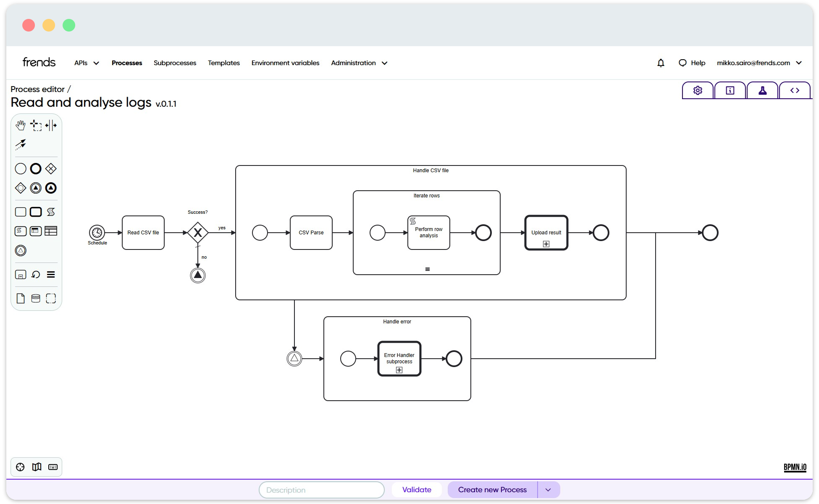819x504 pixels.
Task: Open the process information tab
Action: (x=730, y=90)
